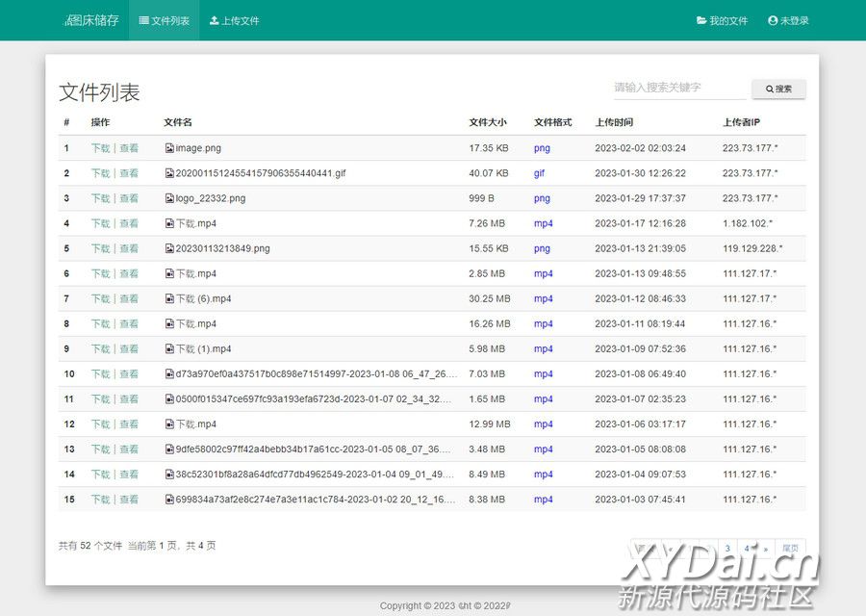This screenshot has height=616, width=866.
Task: View logo_22332.png using 查看 link
Action: 129,198
